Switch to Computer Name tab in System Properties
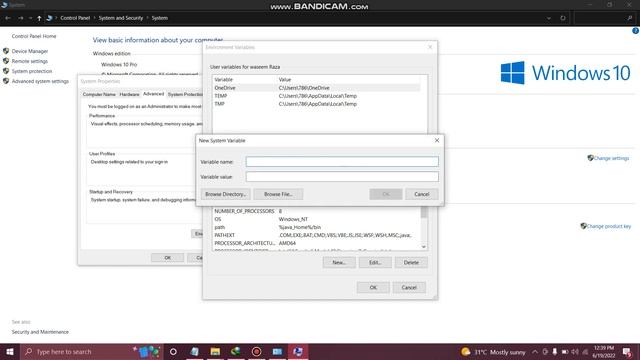The image size is (640, 360). 99,94
